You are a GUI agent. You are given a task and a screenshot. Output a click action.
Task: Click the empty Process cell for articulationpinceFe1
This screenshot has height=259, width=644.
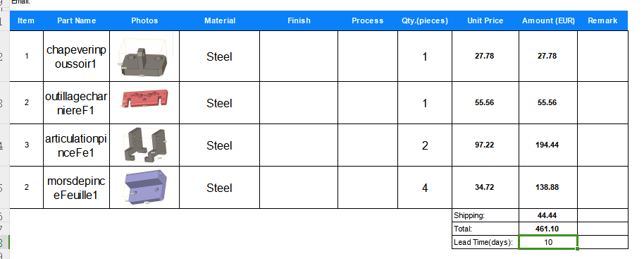pos(368,145)
